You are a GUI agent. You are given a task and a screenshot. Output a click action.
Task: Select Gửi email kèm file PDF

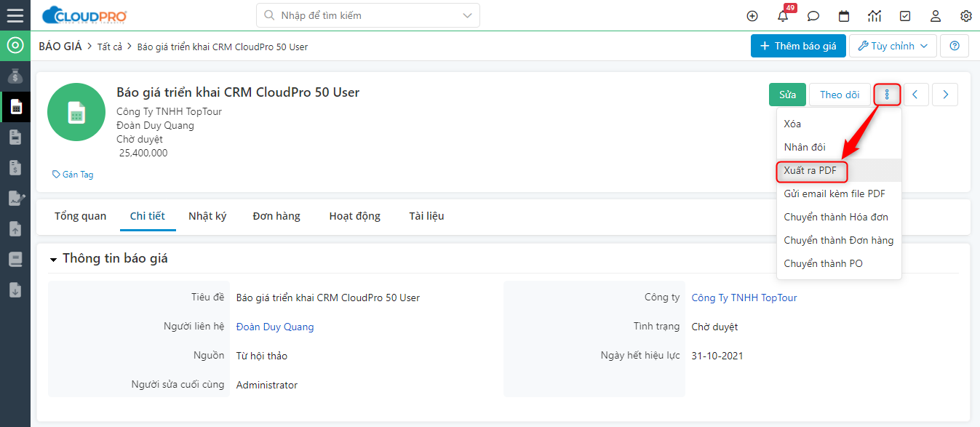(839, 193)
